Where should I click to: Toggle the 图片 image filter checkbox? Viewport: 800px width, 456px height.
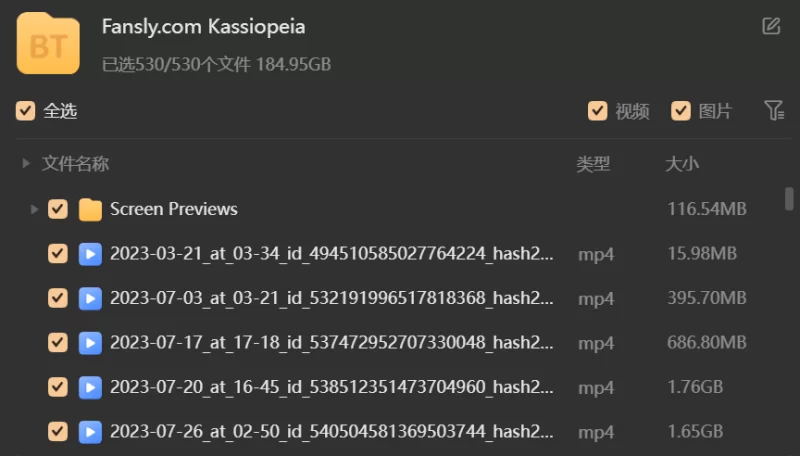point(681,111)
